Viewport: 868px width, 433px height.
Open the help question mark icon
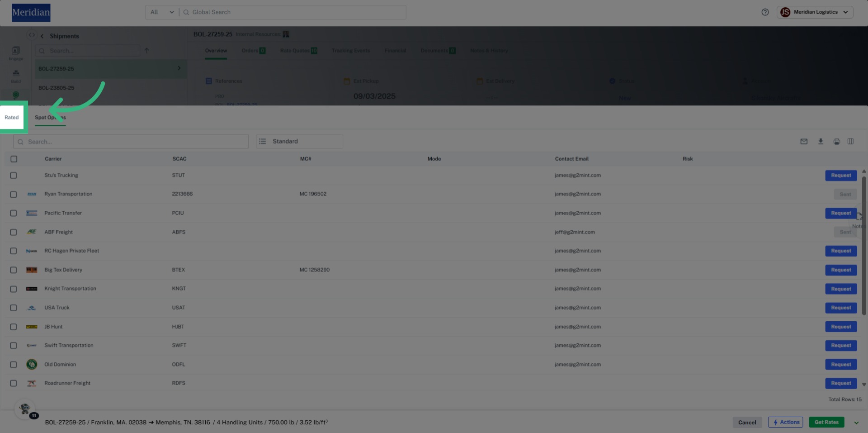(x=765, y=12)
